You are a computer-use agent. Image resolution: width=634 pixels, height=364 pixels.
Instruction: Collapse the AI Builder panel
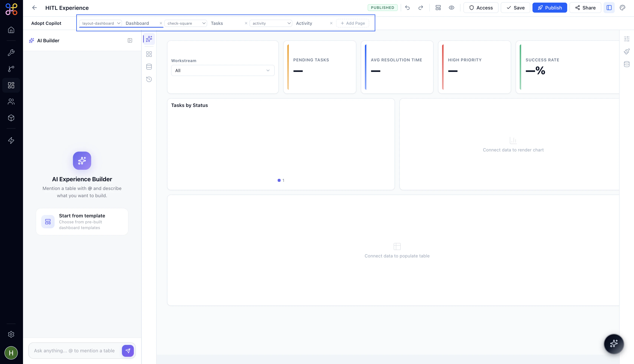(130, 41)
